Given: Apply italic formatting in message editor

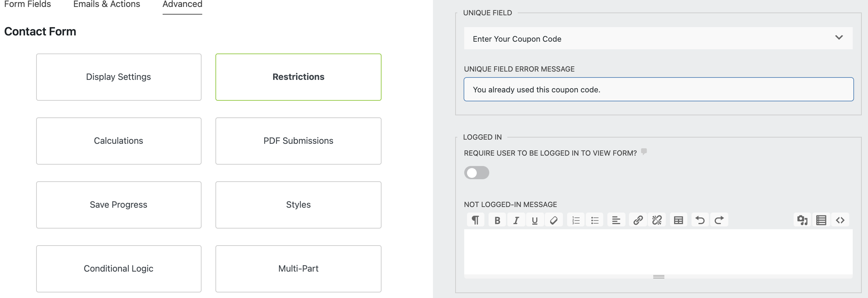Looking at the screenshot, I should (516, 220).
